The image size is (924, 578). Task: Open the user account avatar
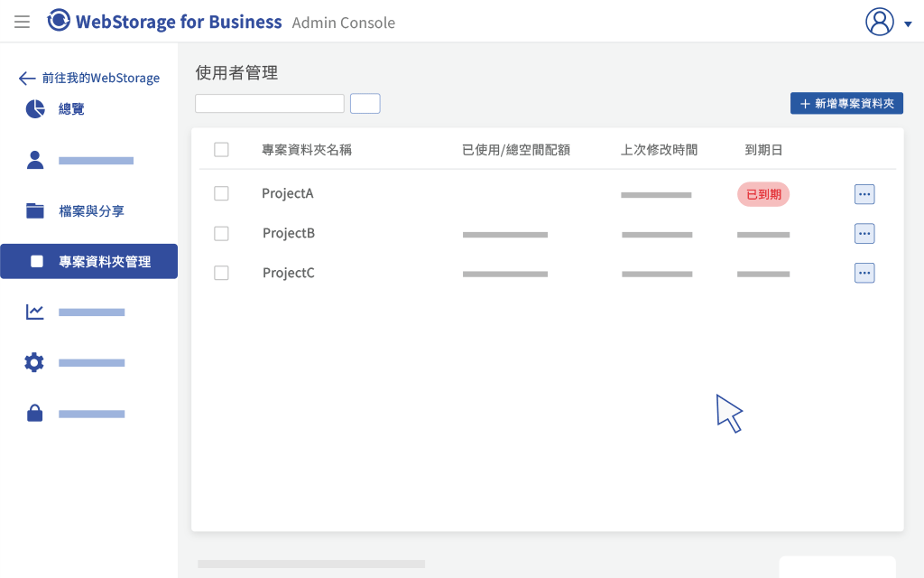pyautogui.click(x=879, y=22)
